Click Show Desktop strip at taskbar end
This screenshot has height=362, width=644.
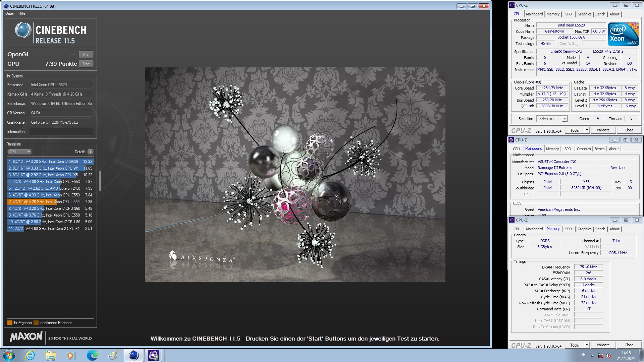click(641, 355)
